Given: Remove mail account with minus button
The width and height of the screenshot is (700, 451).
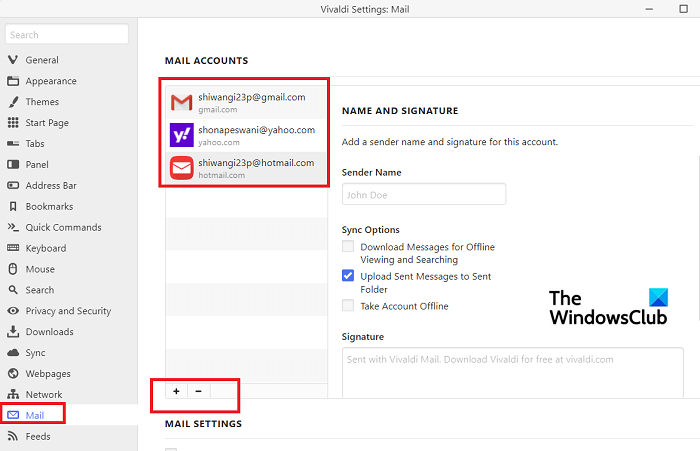Looking at the screenshot, I should pos(199,391).
